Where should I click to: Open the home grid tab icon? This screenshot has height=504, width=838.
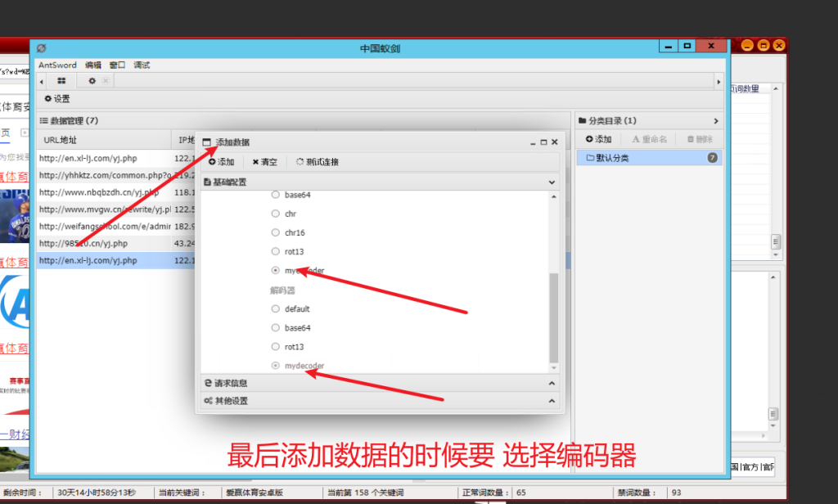(61, 81)
